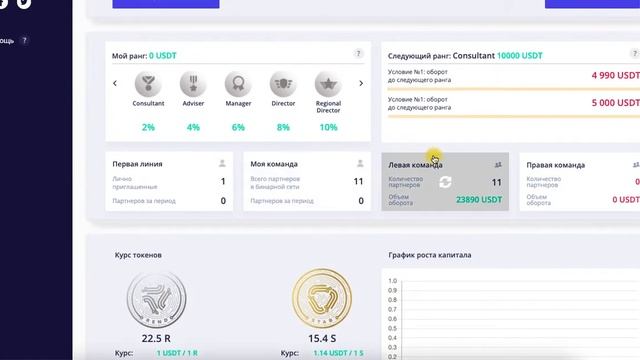Open the Первая линия card
Screen dimensions: 640x360
(x=169, y=181)
